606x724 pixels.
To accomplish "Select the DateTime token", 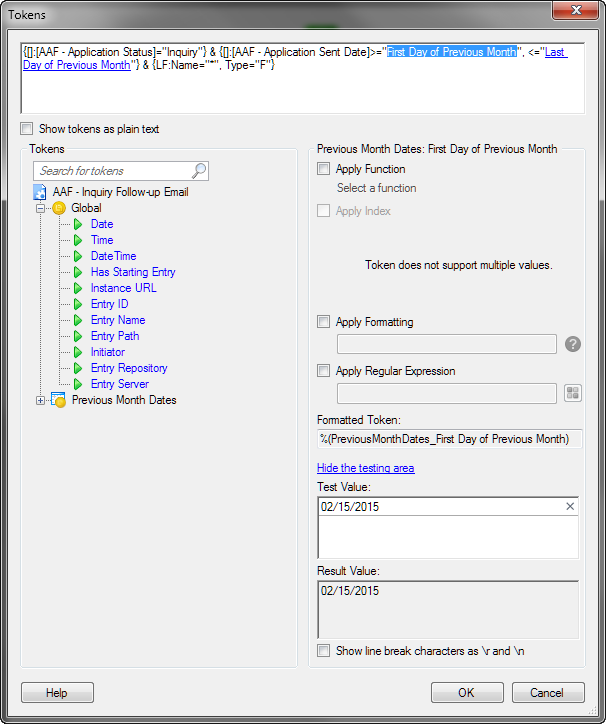I will [114, 256].
